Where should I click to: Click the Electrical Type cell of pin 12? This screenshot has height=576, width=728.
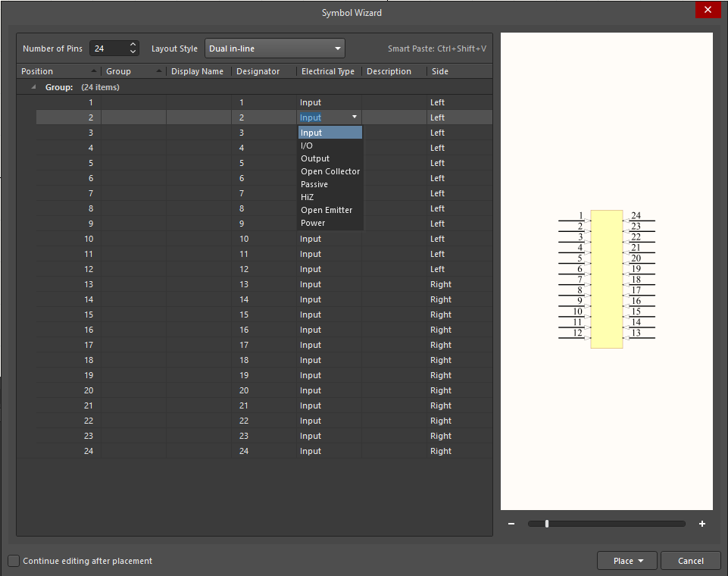coord(330,269)
